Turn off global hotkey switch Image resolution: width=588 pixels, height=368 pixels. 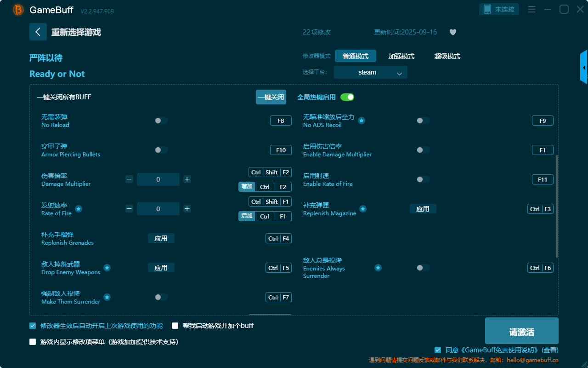point(347,97)
